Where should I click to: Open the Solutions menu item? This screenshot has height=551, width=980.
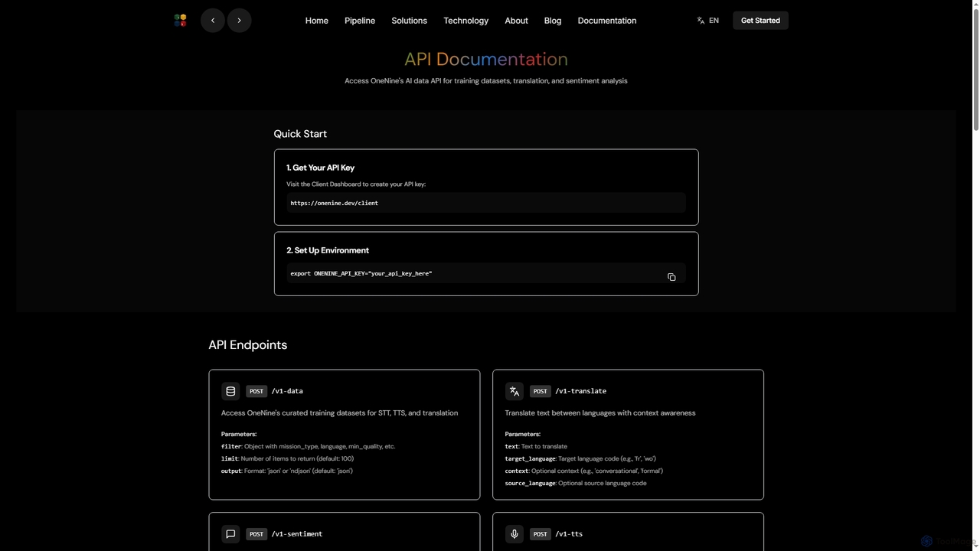(x=410, y=21)
